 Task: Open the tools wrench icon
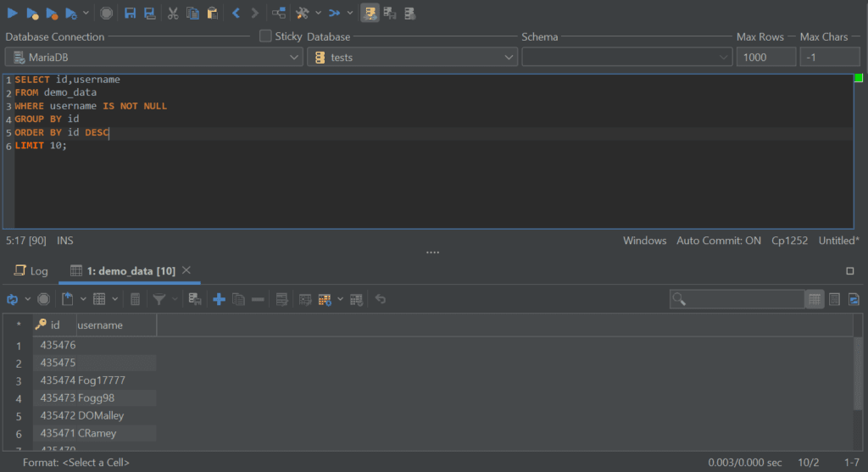tap(303, 13)
